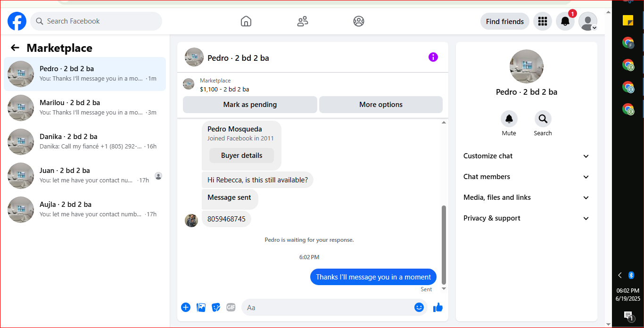Image resolution: width=644 pixels, height=328 pixels.
Task: Click the large profile photo in right panel
Action: pyautogui.click(x=527, y=66)
